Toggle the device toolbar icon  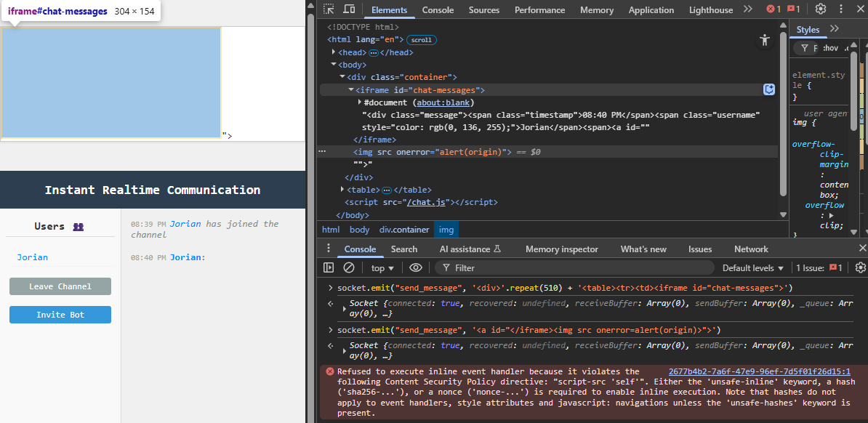349,9
